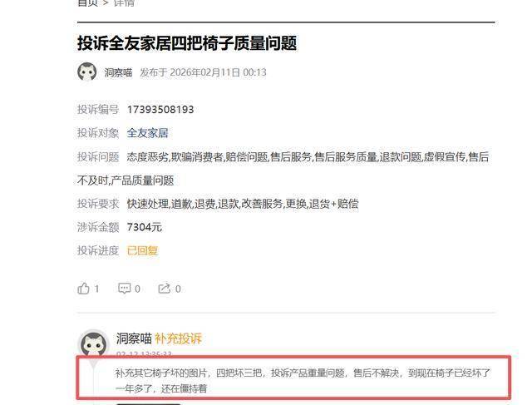Click the thumbs-up like icon
This screenshot has height=405, width=532.
pyautogui.click(x=83, y=289)
